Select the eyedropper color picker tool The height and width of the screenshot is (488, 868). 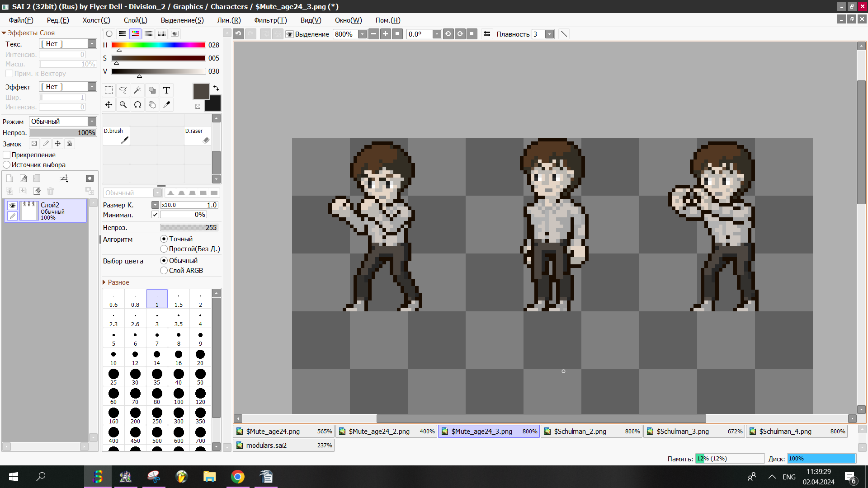click(x=166, y=105)
